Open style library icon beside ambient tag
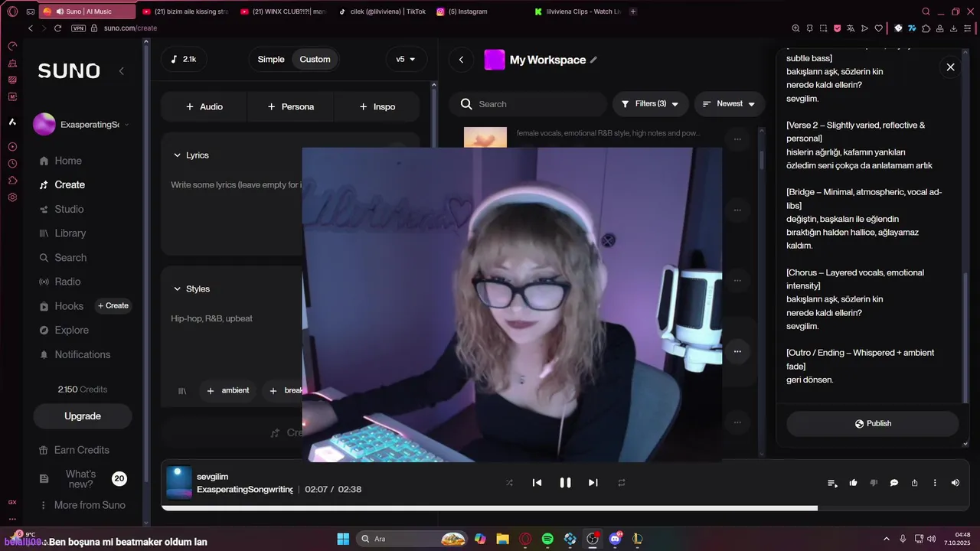The width and height of the screenshot is (980, 551). [182, 391]
